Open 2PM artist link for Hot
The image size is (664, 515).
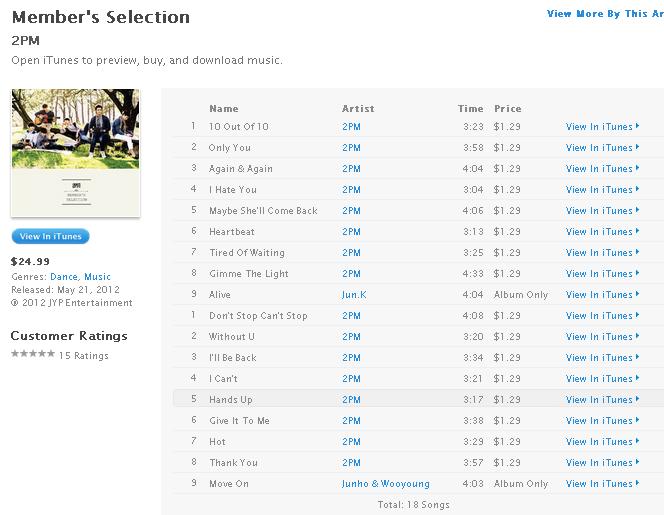351,442
